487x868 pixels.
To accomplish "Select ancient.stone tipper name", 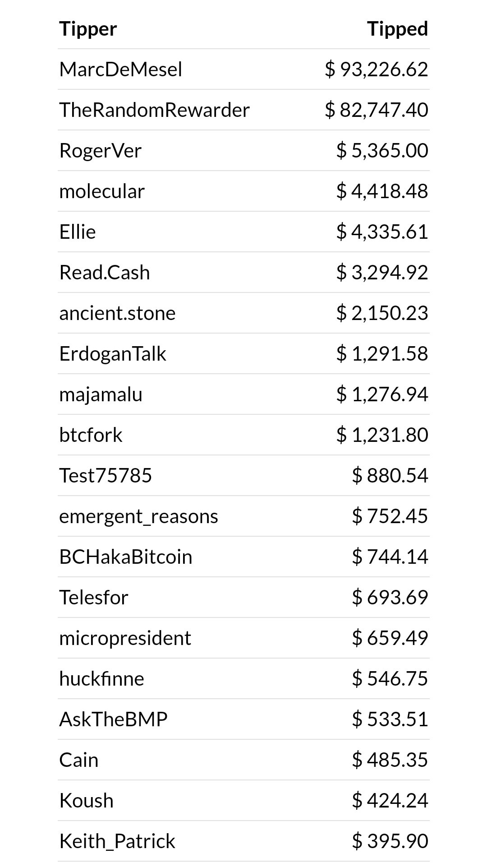I will coord(117,313).
